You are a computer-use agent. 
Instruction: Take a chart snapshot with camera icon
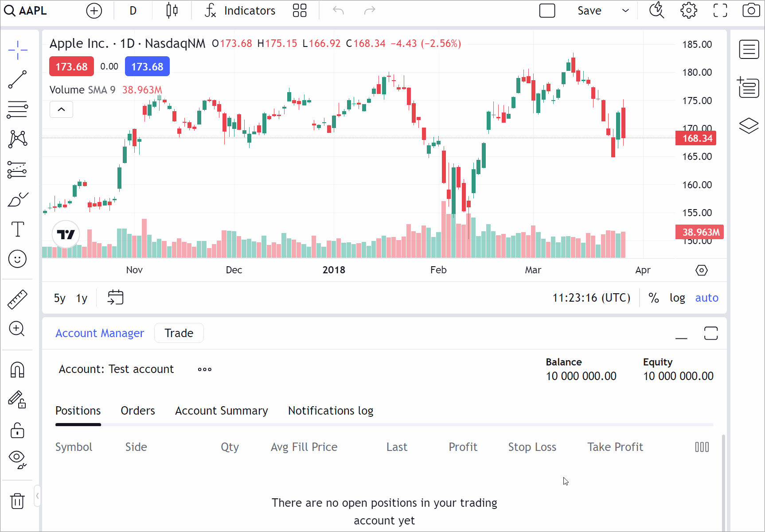coord(751,11)
